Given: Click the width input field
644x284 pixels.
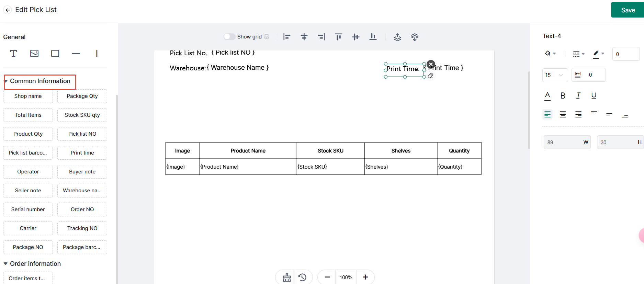Looking at the screenshot, I should click(x=563, y=142).
